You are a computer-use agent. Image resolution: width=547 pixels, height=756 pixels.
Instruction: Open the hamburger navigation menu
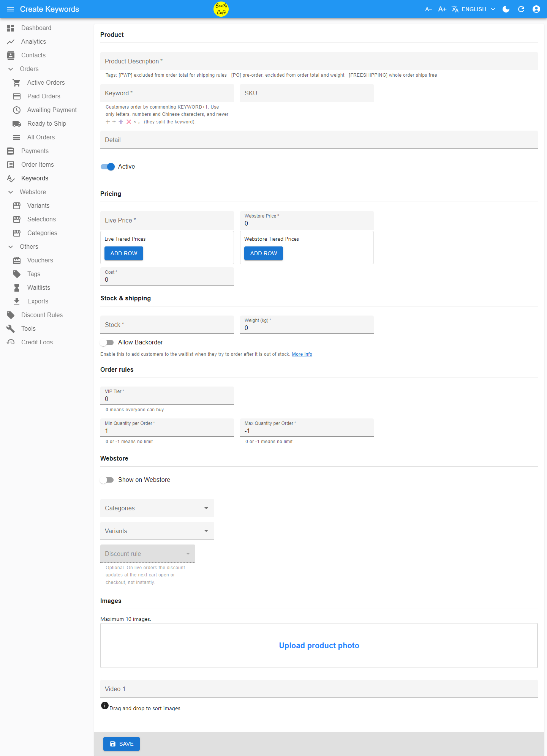tap(11, 9)
